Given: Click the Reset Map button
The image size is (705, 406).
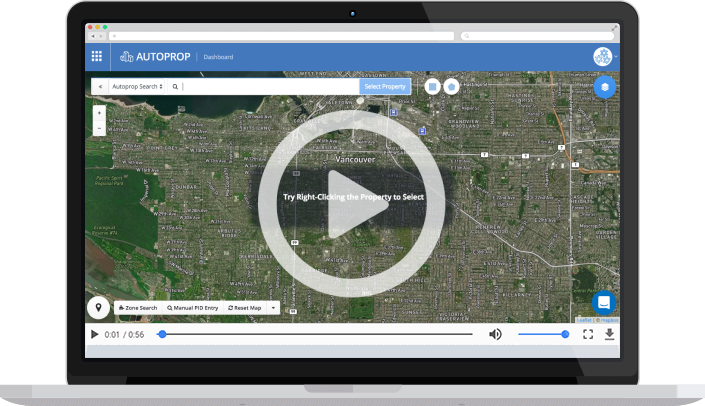Looking at the screenshot, I should (x=245, y=308).
